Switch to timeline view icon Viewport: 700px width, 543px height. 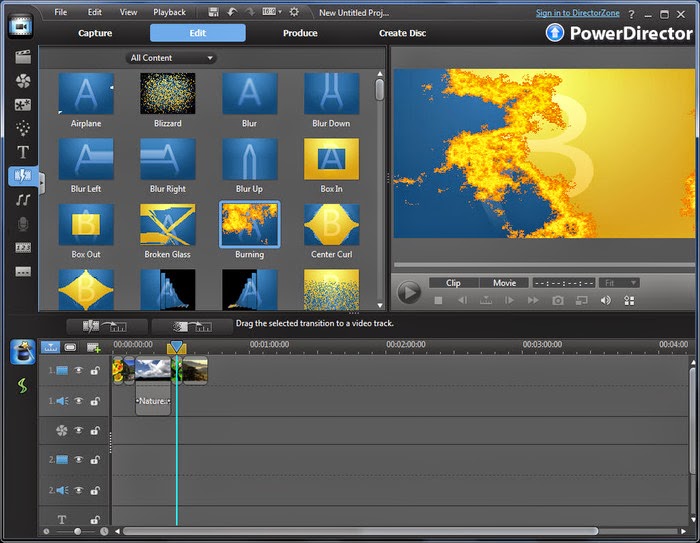(x=50, y=347)
